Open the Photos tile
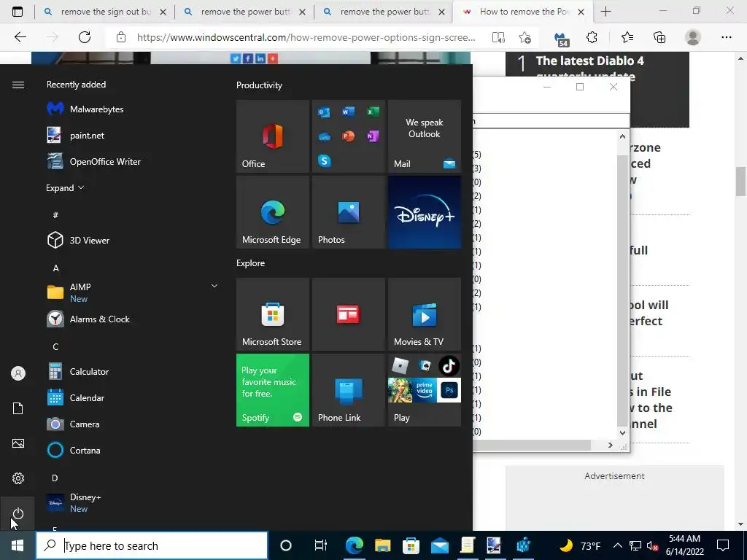Viewport: 747px width, 560px height. [349, 212]
